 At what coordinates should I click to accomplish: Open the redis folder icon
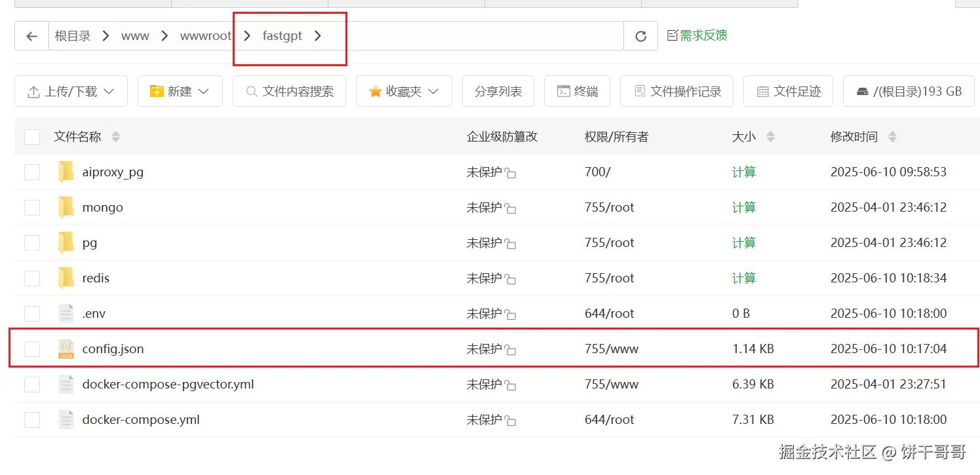tap(66, 278)
